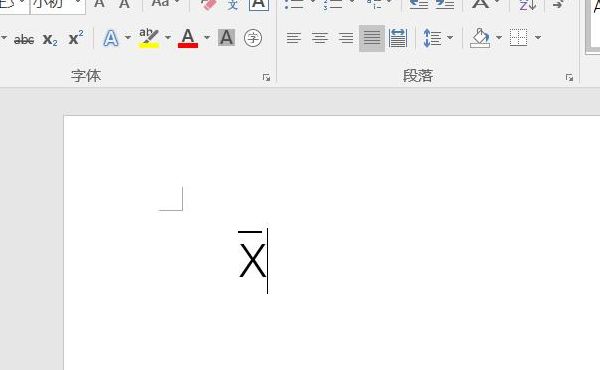
Task: Open font dialog launcher
Action: pyautogui.click(x=266, y=78)
